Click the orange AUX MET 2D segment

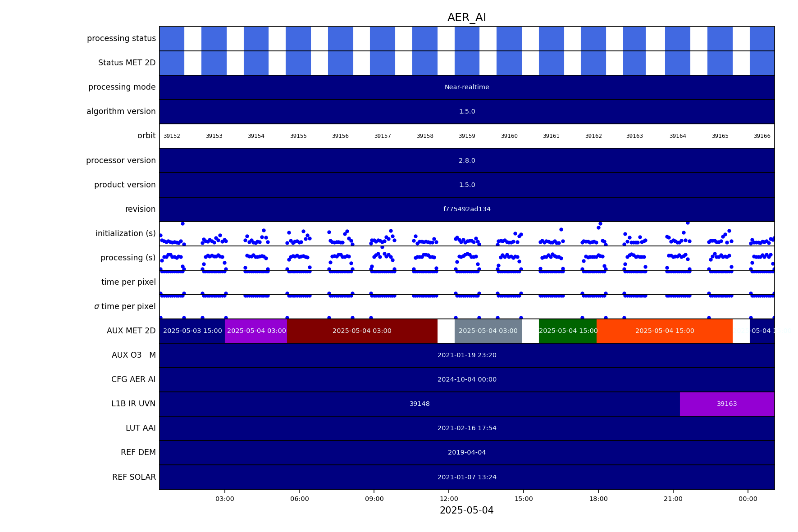(664, 331)
